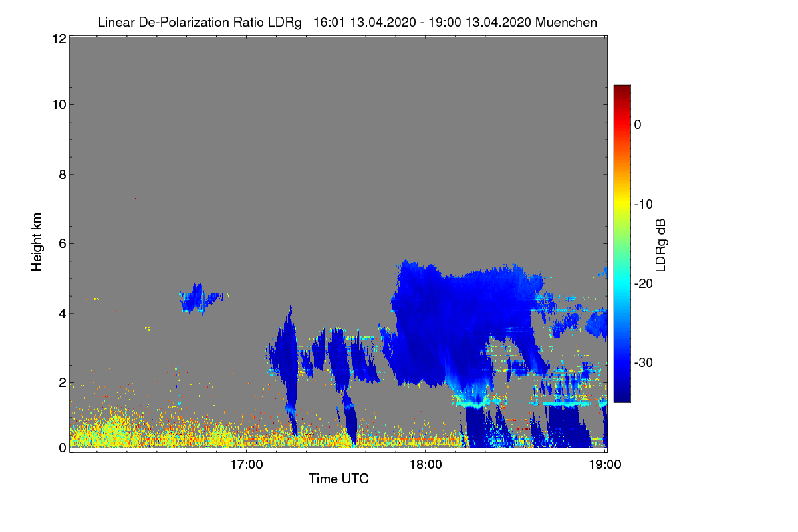
Task: Click the '19:00' time tick label
Action: pyautogui.click(x=605, y=465)
